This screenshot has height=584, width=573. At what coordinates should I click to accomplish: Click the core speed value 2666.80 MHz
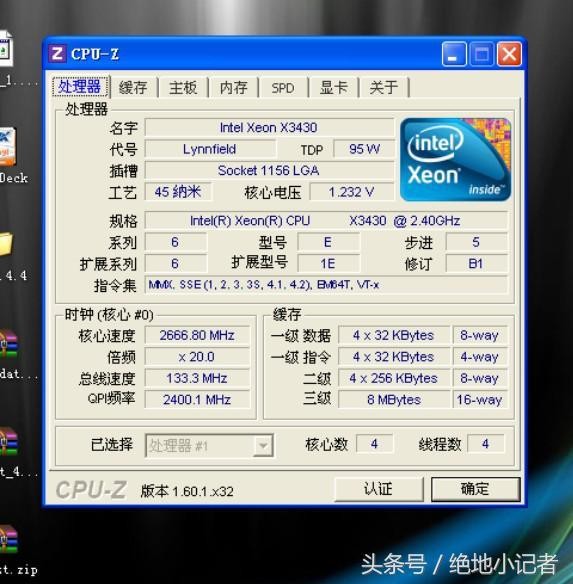click(x=197, y=336)
